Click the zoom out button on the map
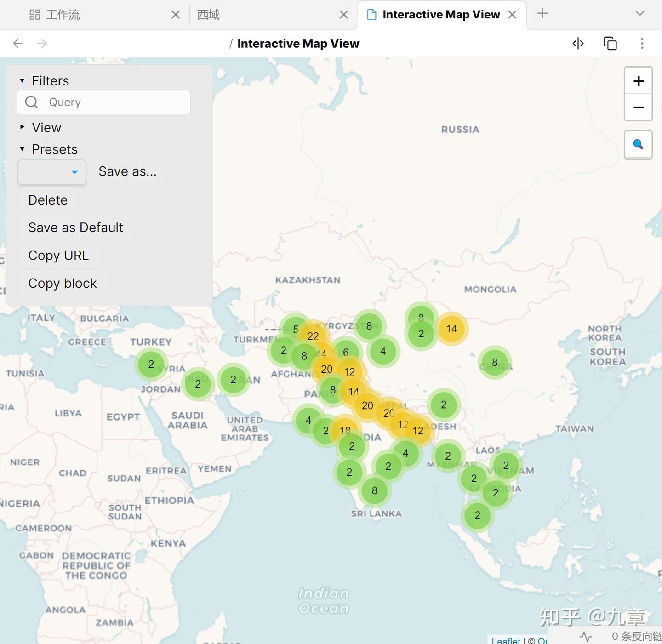This screenshot has height=644, width=662. 638,107
